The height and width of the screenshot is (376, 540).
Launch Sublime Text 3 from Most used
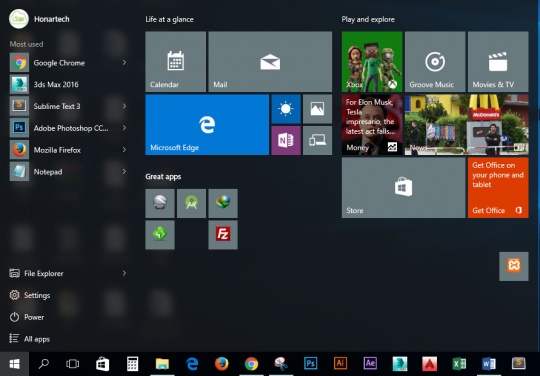click(x=68, y=106)
